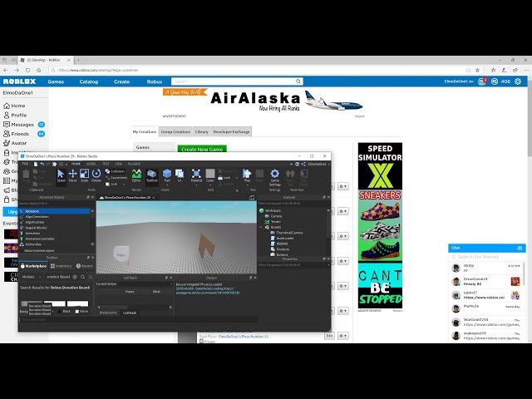Open the Models category dropdown in Toolbox
The height and width of the screenshot is (399, 532).
32,277
